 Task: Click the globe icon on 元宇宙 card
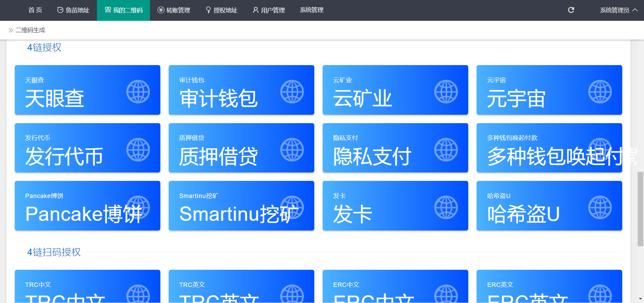pos(600,92)
